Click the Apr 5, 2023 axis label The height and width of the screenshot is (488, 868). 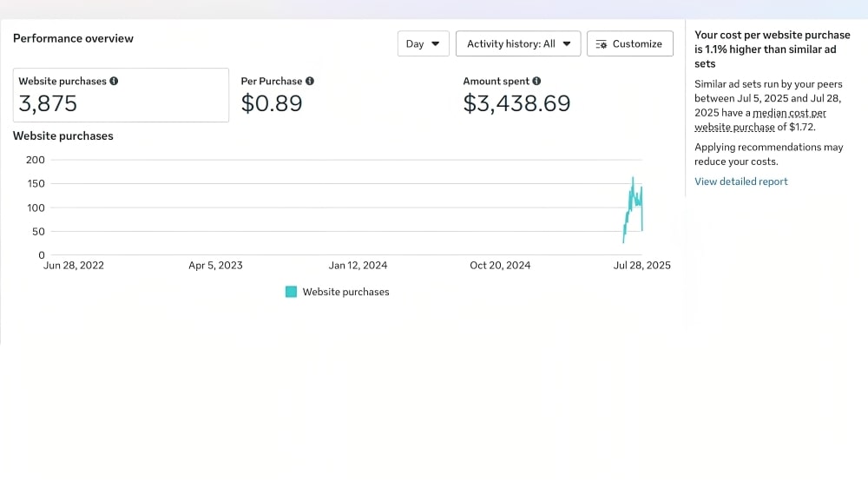[x=215, y=266]
